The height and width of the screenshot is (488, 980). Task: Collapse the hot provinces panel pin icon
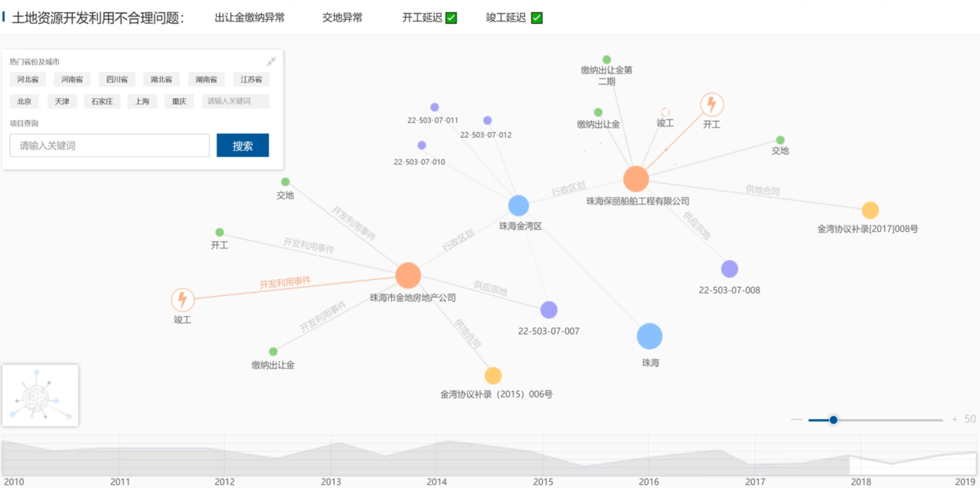click(x=271, y=62)
